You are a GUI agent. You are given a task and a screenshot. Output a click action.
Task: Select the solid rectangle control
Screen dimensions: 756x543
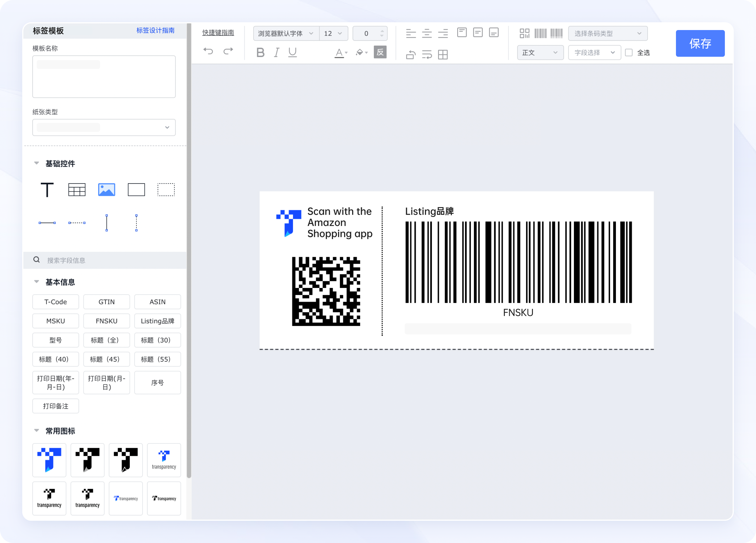tap(136, 190)
